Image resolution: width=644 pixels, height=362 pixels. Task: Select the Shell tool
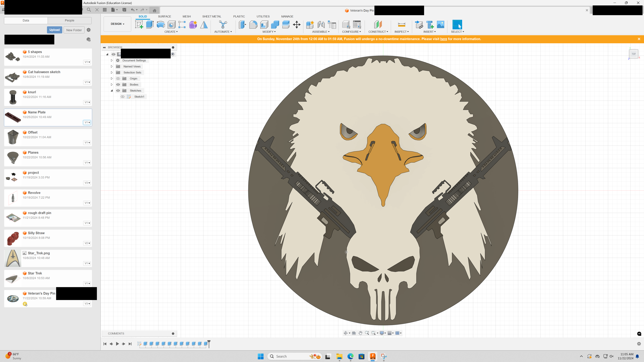[264, 24]
